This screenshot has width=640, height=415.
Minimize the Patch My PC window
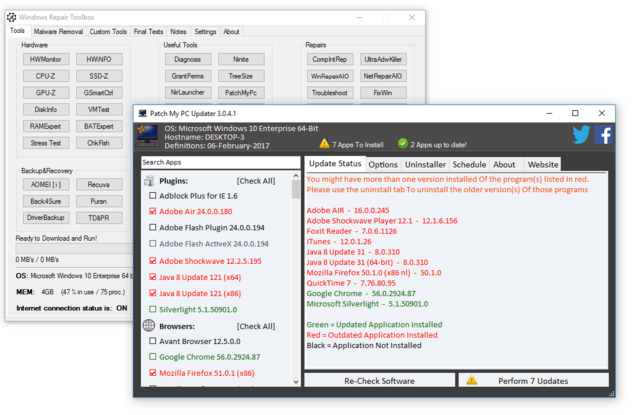(x=549, y=113)
